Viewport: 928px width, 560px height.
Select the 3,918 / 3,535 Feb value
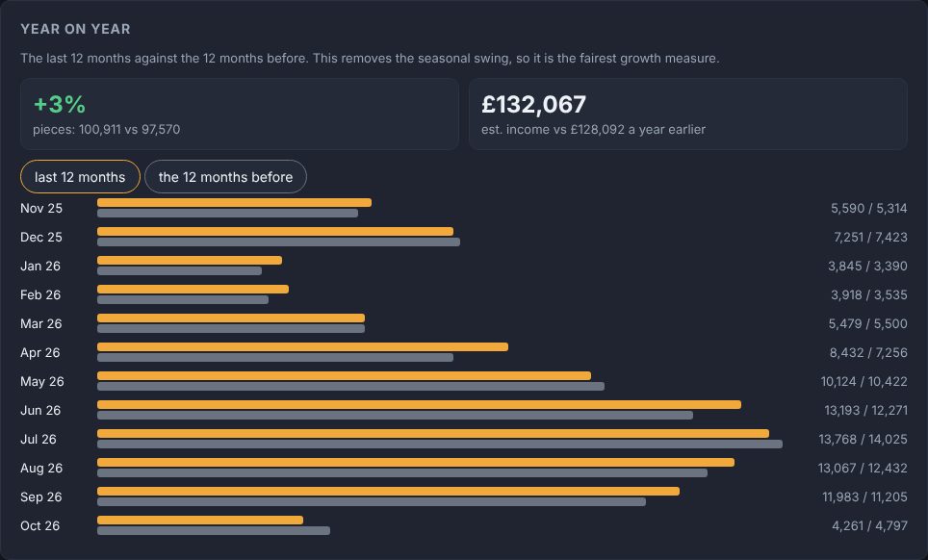click(x=869, y=294)
